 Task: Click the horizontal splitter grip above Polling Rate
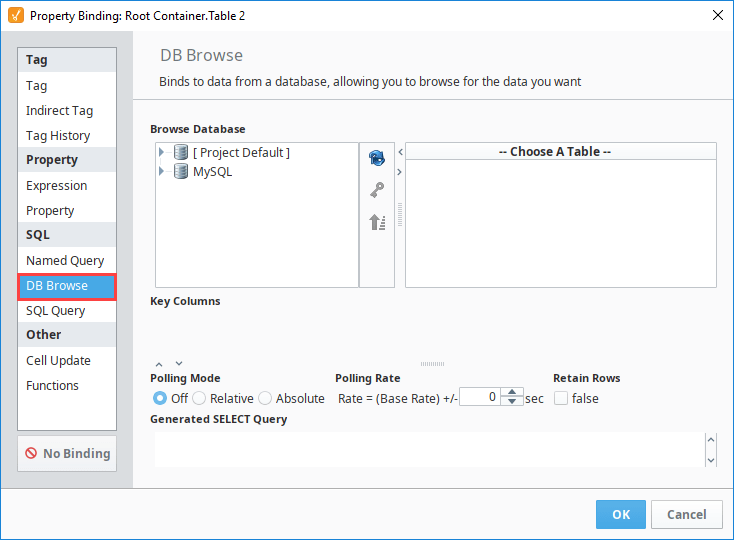point(432,364)
